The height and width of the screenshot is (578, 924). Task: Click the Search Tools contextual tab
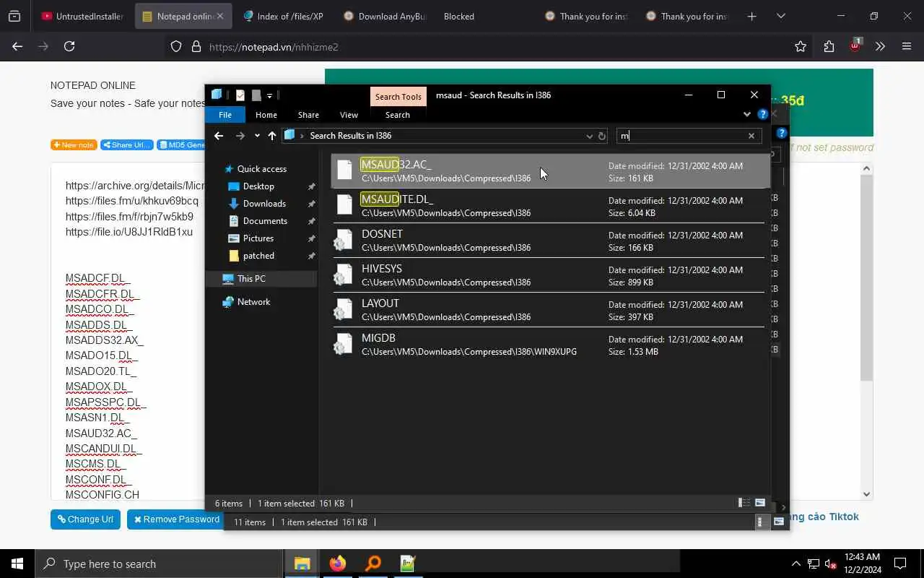pyautogui.click(x=398, y=97)
